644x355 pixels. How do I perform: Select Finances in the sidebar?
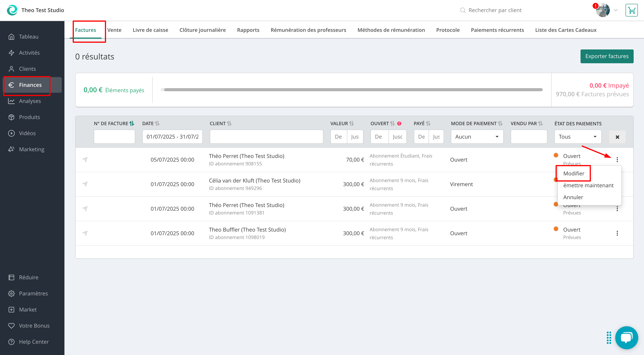pos(32,85)
